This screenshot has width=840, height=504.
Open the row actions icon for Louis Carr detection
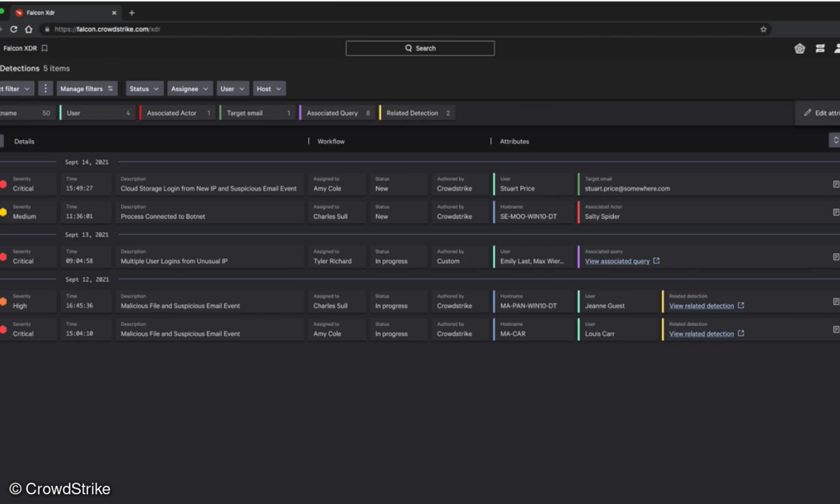click(x=836, y=330)
